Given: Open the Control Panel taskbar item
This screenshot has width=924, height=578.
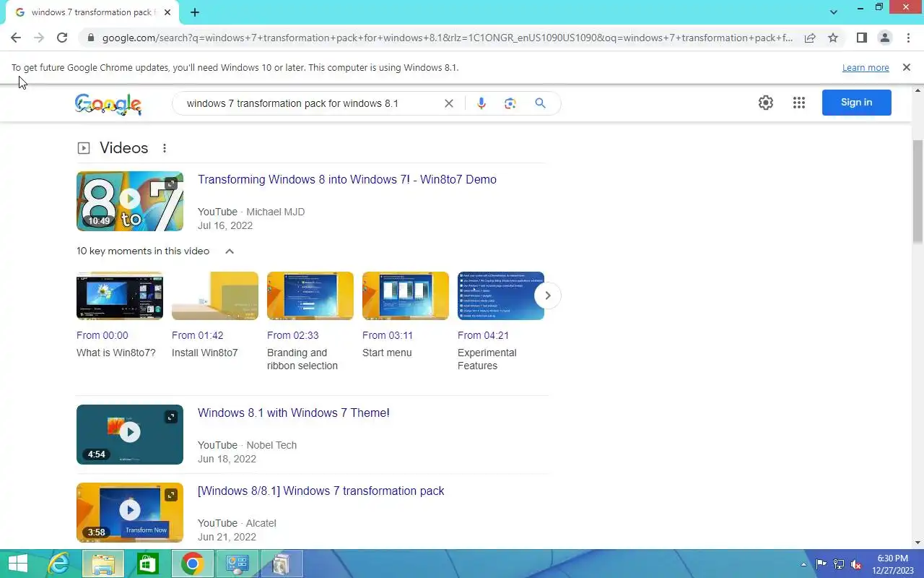Looking at the screenshot, I should (237, 564).
